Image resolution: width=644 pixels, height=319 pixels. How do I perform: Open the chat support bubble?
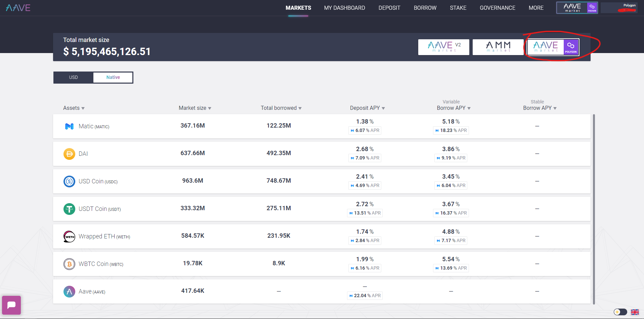point(11,305)
